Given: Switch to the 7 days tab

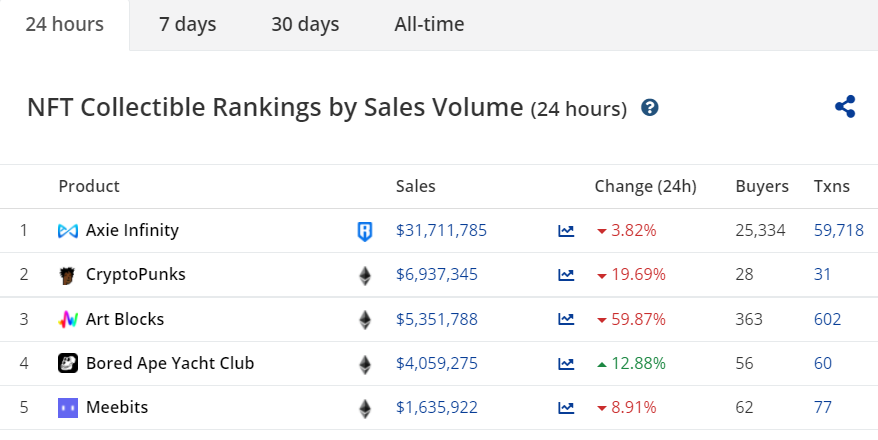Looking at the screenshot, I should (x=187, y=24).
